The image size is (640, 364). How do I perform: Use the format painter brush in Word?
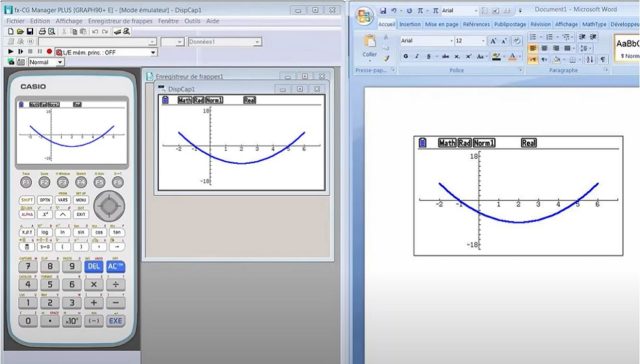pyautogui.click(x=386, y=58)
